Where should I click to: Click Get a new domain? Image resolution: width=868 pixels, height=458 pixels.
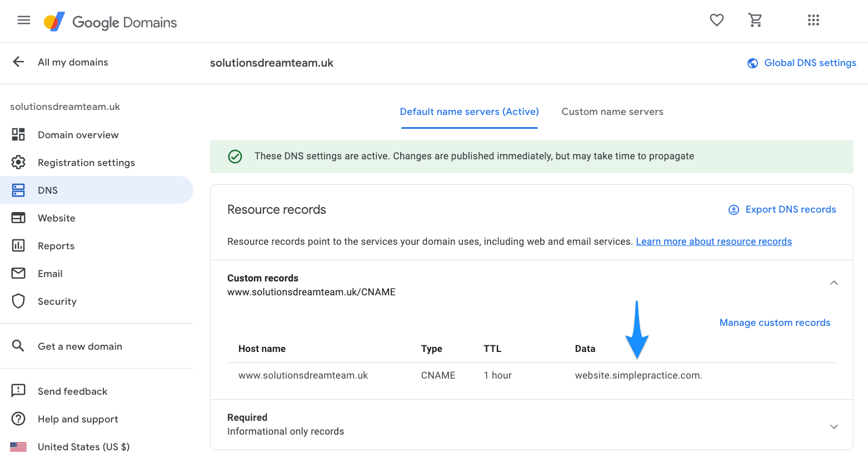[x=80, y=346]
